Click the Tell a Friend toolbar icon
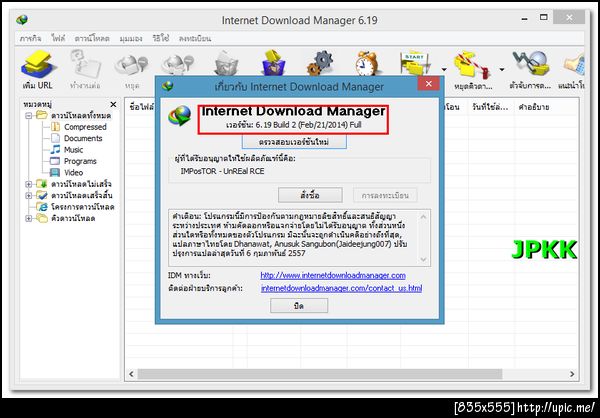This screenshot has width=600, height=418. (x=574, y=65)
